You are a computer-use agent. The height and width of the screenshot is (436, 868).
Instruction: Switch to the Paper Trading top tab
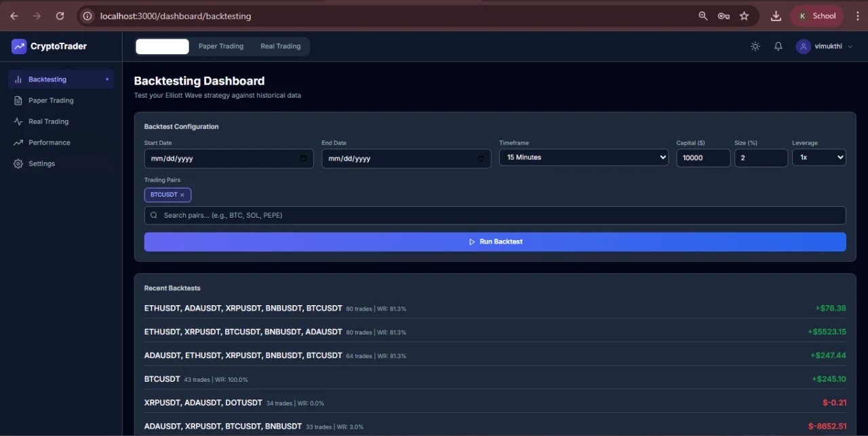point(221,46)
